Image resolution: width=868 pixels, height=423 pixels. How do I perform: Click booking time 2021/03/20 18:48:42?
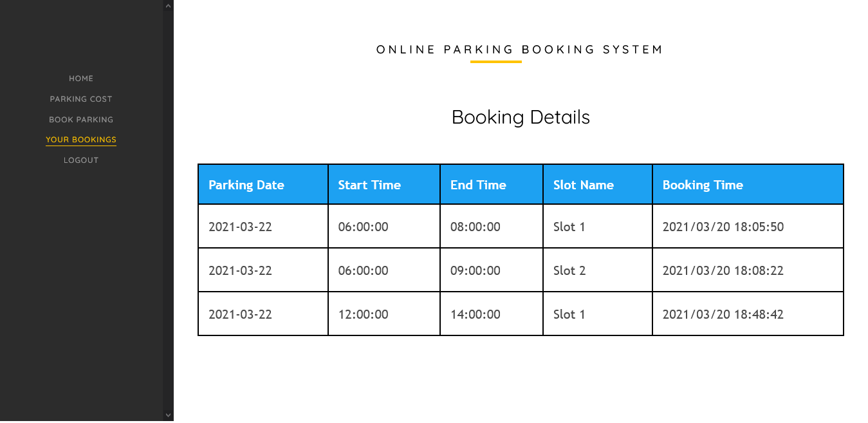click(723, 314)
